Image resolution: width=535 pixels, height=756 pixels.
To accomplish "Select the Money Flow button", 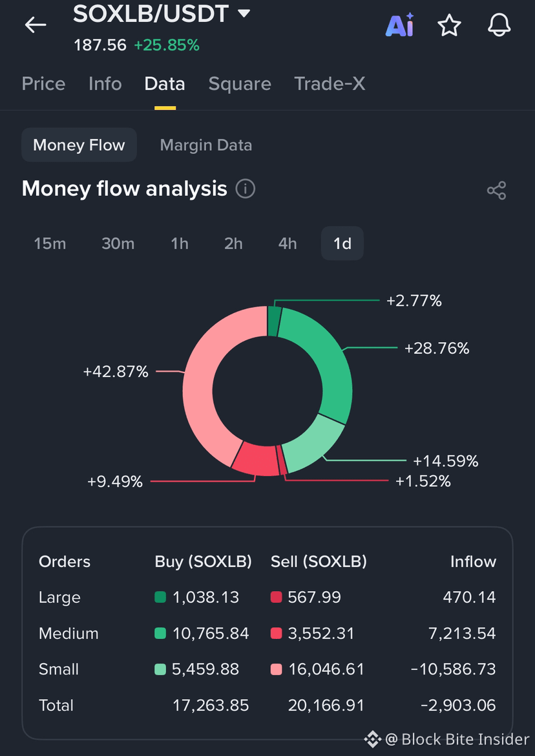I will click(79, 145).
